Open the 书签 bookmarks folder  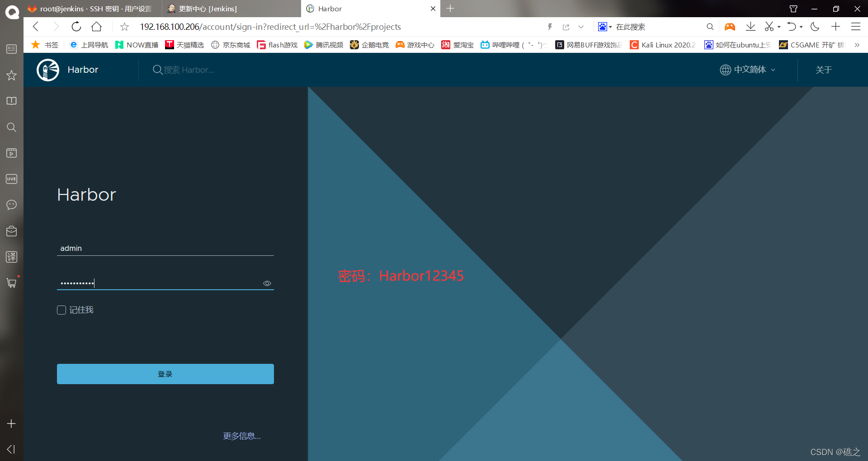click(x=45, y=45)
